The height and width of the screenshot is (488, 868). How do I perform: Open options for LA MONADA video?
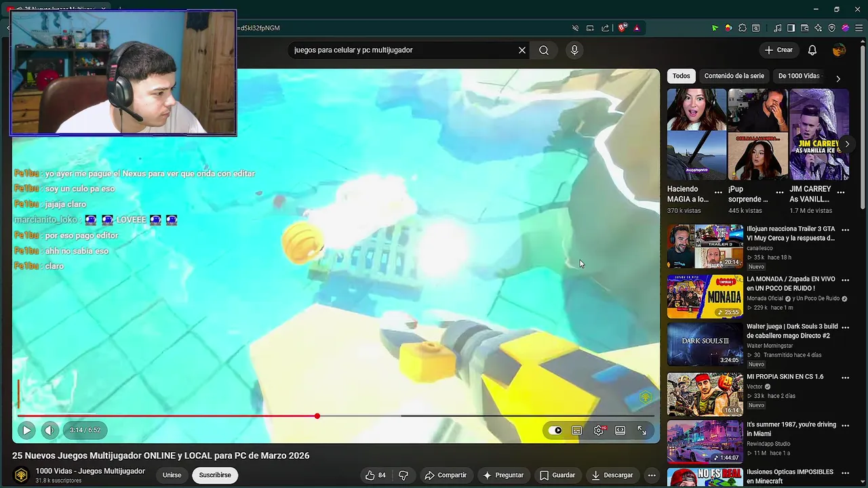coord(845,280)
